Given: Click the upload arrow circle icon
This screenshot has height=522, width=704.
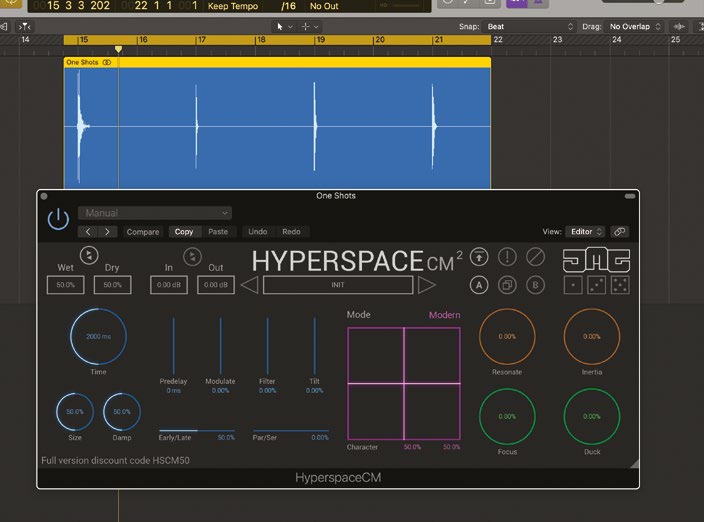Looking at the screenshot, I should pyautogui.click(x=479, y=257).
